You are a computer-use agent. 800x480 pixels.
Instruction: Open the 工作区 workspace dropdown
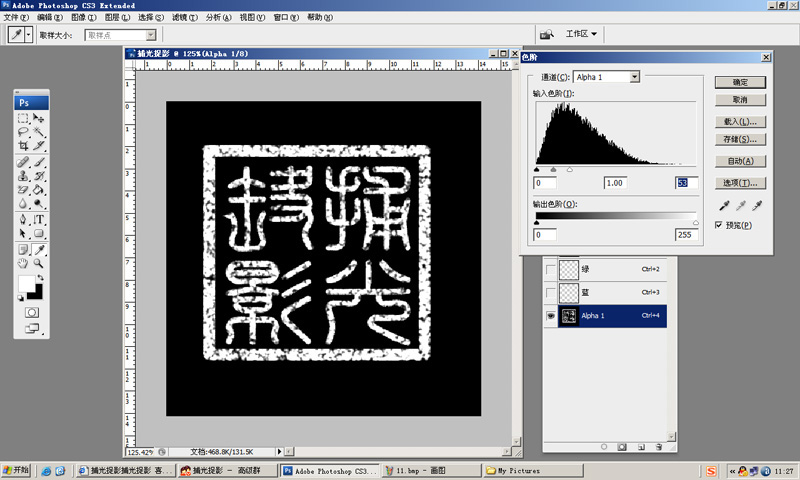pyautogui.click(x=582, y=33)
